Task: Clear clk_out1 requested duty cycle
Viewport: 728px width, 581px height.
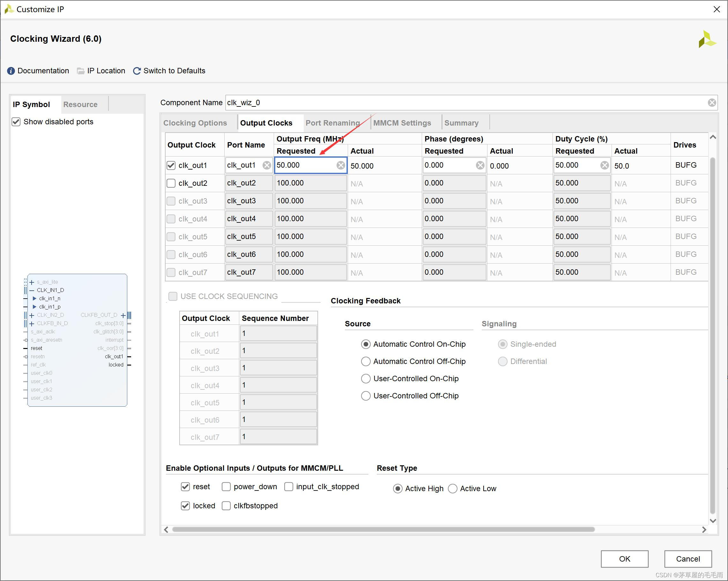Action: point(605,165)
